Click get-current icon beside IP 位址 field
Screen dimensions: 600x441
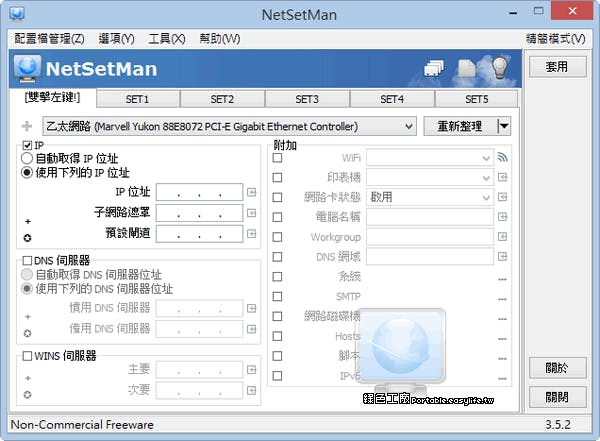(x=251, y=192)
